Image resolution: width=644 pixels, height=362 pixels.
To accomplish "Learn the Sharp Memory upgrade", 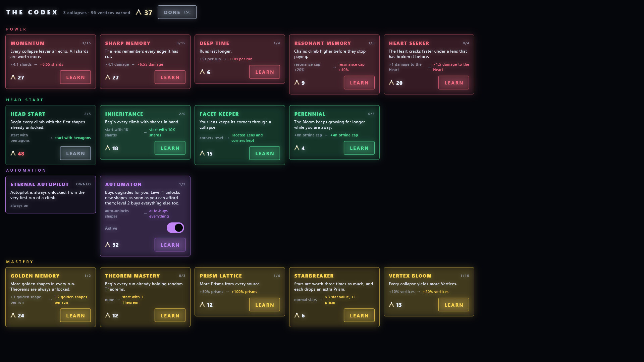I will (x=170, y=77).
